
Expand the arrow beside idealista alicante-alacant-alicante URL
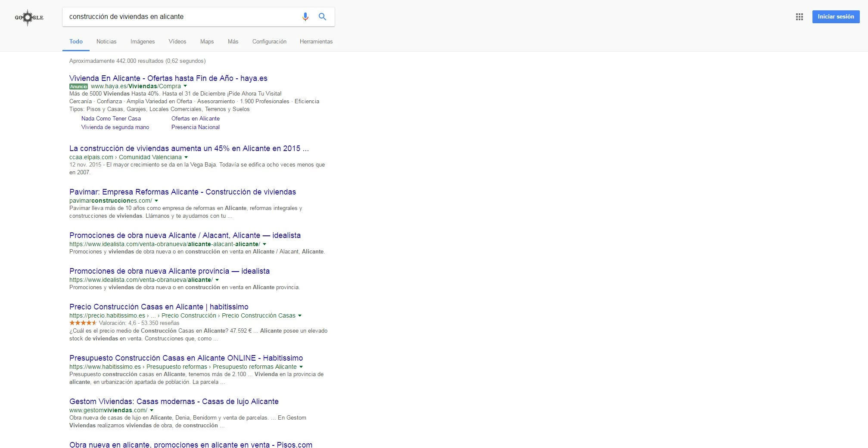(264, 244)
